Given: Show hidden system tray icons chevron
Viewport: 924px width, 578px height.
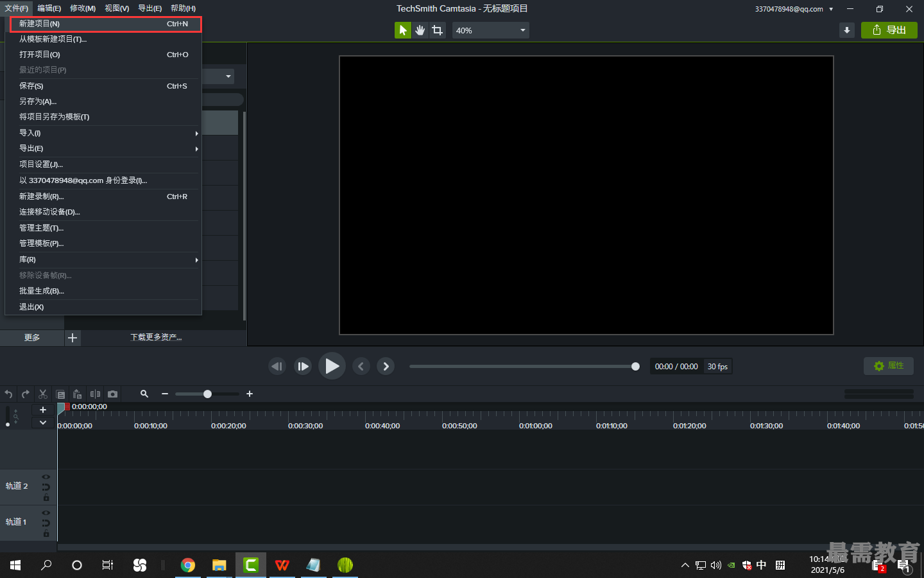Looking at the screenshot, I should pyautogui.click(x=685, y=565).
